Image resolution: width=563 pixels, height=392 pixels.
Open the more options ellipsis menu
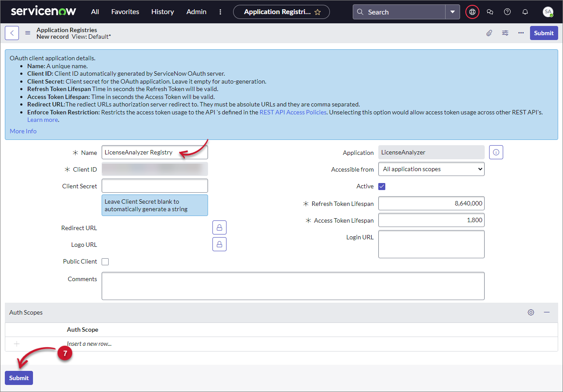coord(521,33)
